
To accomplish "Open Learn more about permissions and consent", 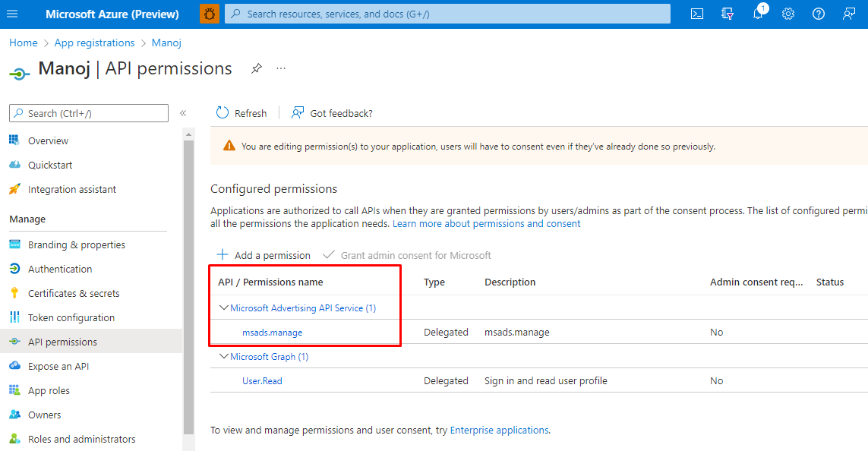I will [487, 223].
